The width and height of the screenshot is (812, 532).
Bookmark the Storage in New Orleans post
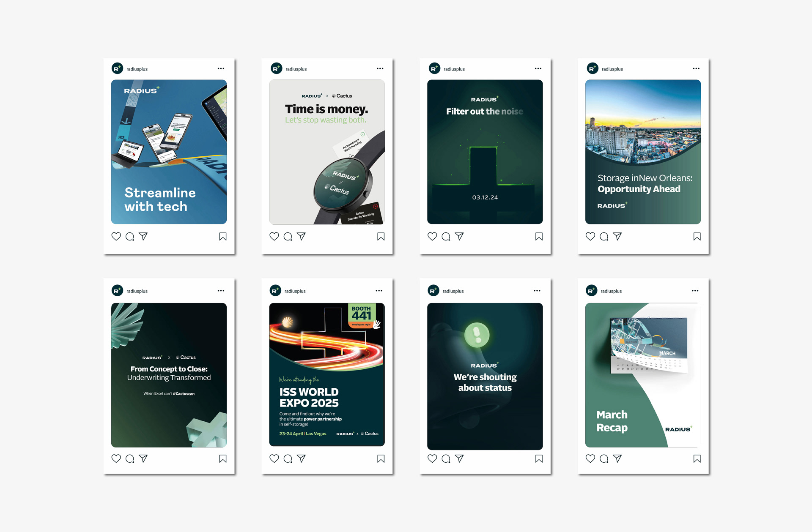[x=697, y=237]
